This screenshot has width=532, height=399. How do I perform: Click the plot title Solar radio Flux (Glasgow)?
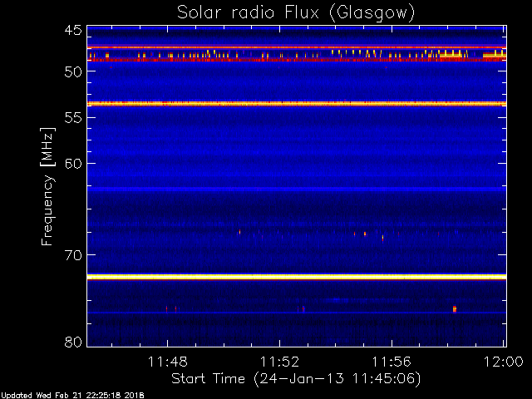pyautogui.click(x=296, y=13)
